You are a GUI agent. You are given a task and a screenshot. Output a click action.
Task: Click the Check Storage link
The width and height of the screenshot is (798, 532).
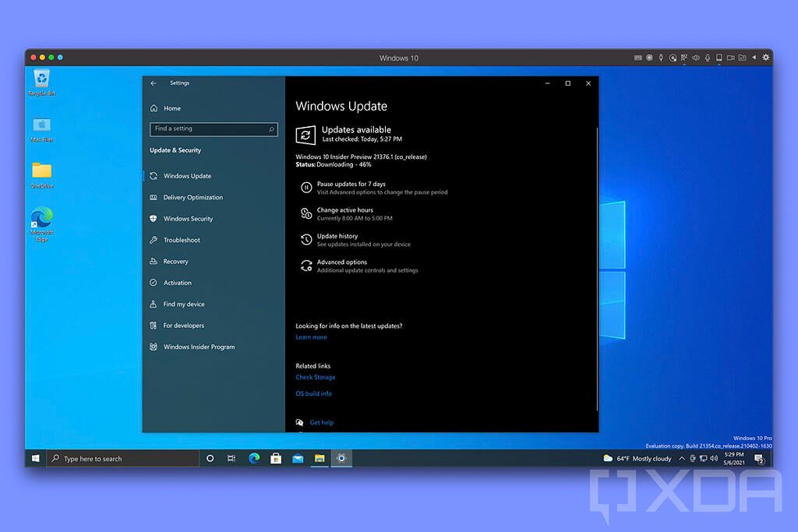point(315,377)
